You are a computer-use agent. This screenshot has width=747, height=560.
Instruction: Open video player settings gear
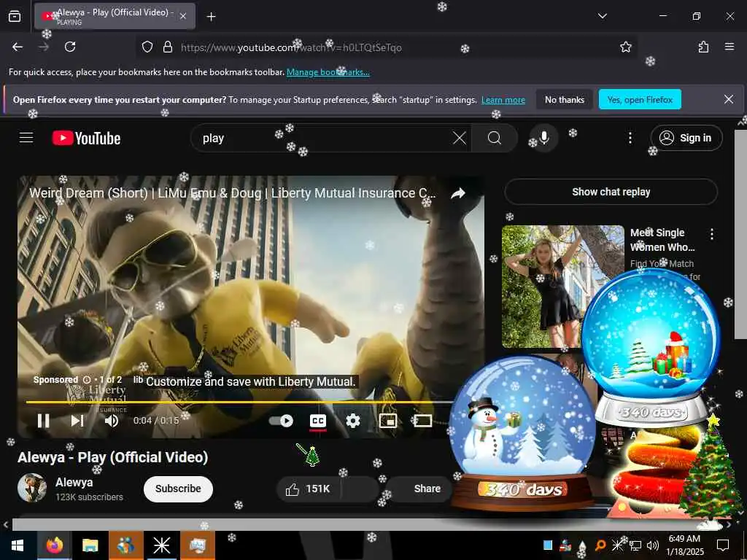(x=353, y=421)
